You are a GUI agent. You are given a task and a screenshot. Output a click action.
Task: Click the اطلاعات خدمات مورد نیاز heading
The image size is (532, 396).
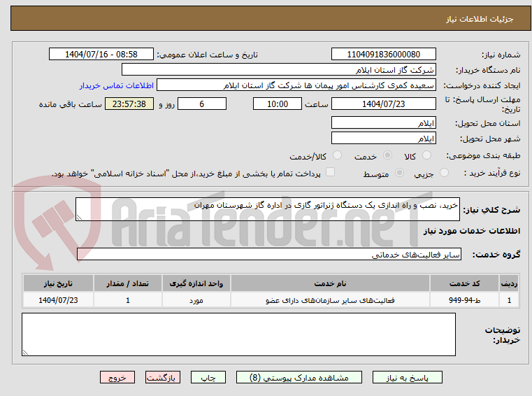[x=472, y=231]
